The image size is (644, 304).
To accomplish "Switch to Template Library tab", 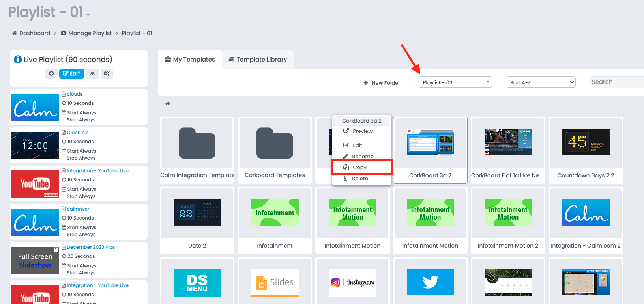I will tap(258, 59).
